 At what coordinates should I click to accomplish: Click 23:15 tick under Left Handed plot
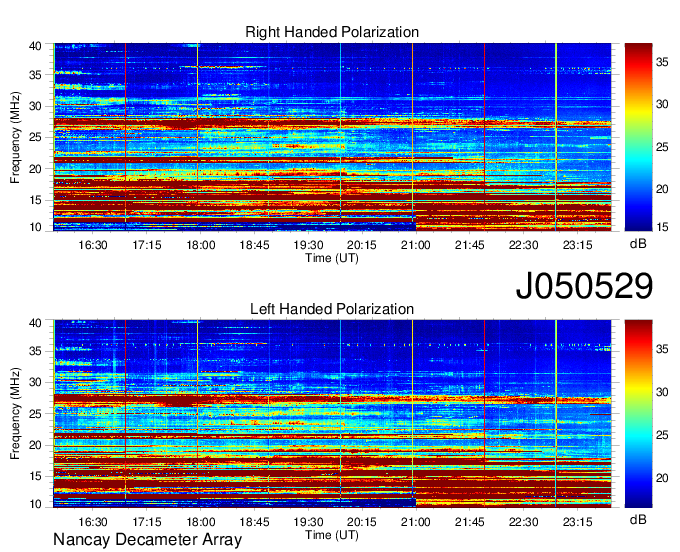(578, 522)
